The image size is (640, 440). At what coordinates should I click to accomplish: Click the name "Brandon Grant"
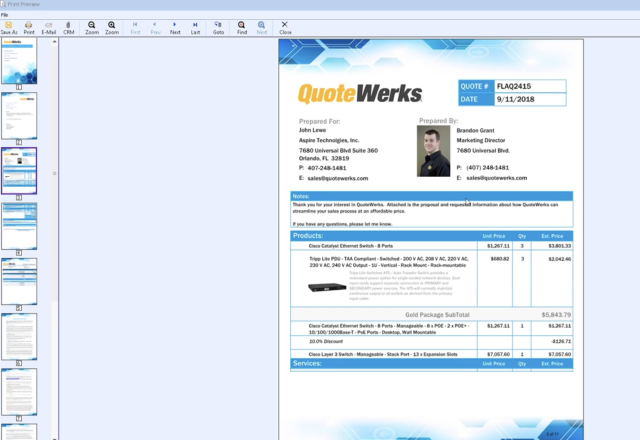(x=476, y=131)
